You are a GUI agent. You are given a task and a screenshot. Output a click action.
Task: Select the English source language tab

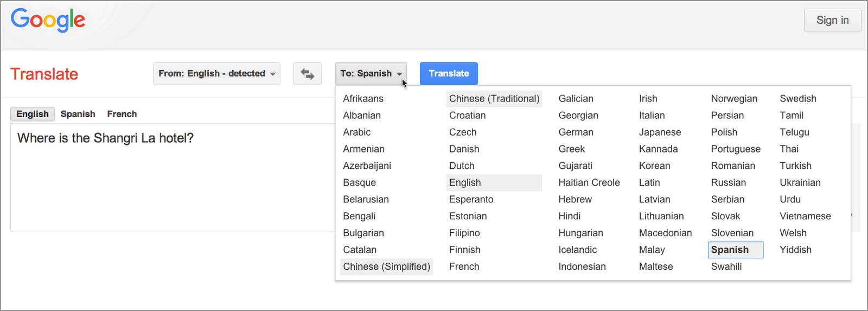33,114
